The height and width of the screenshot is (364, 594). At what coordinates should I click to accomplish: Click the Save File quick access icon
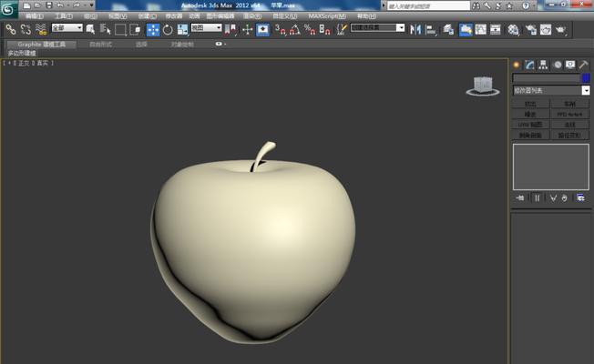click(x=49, y=5)
